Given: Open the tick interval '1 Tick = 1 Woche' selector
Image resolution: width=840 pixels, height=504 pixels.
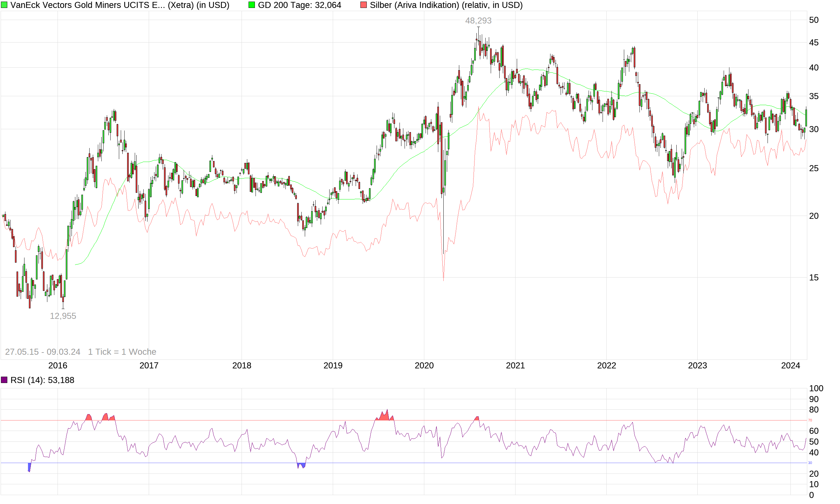Looking at the screenshot, I should [x=122, y=352].
